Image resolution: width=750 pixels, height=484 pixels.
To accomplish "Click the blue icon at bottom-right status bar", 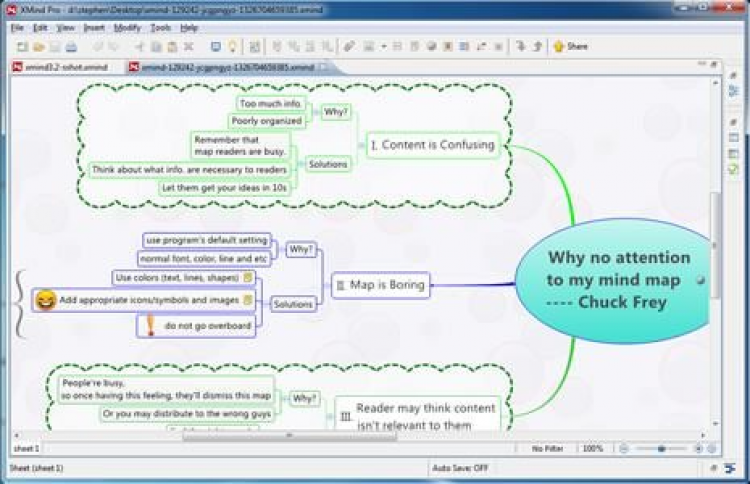I will point(730,469).
